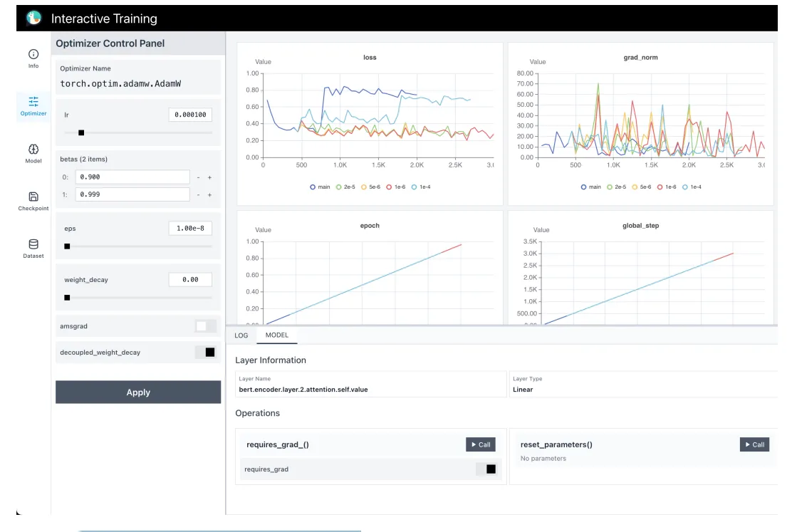
Task: Switch to the MODEL tab
Action: click(276, 335)
